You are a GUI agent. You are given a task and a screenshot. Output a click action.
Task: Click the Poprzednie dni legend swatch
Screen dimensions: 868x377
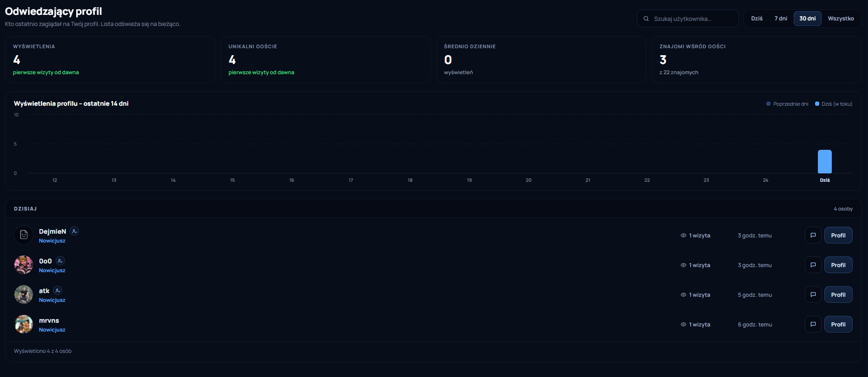768,104
